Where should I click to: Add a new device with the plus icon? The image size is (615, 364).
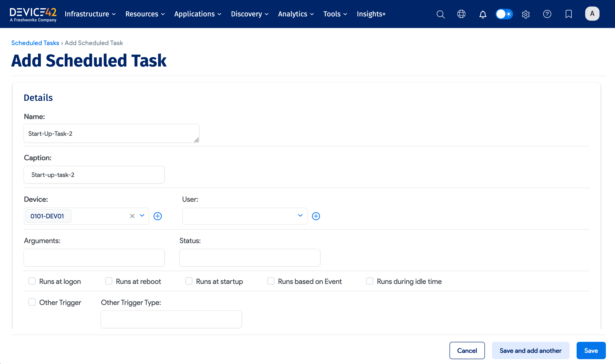[158, 216]
